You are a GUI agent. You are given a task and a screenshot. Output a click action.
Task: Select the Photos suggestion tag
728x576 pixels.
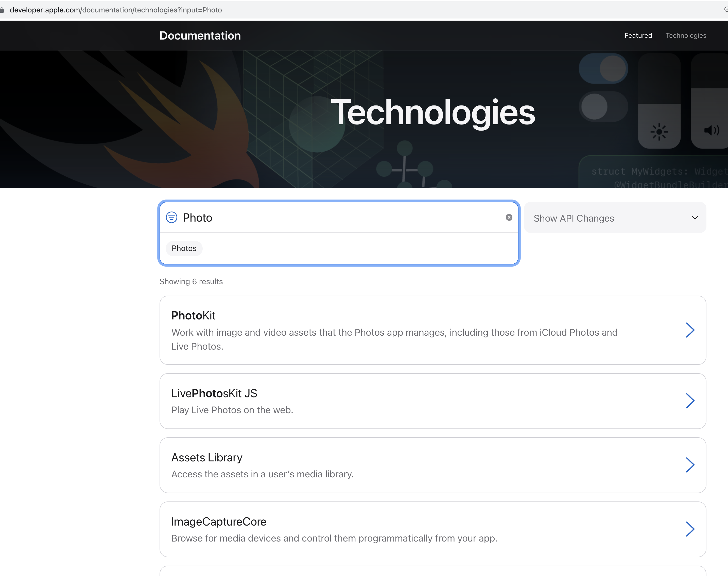tap(184, 248)
